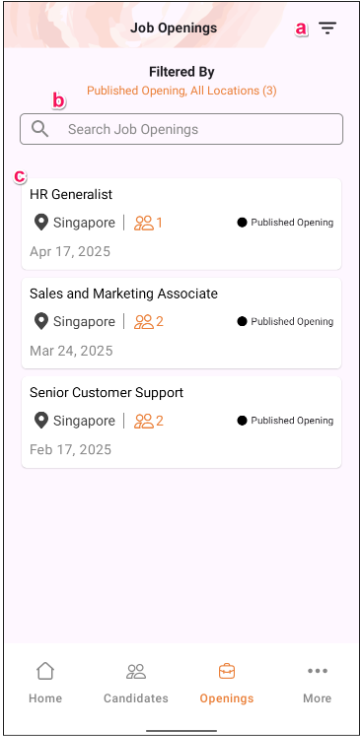Open Sales and Marketing Associate opening
363x738 pixels.
pos(181,323)
